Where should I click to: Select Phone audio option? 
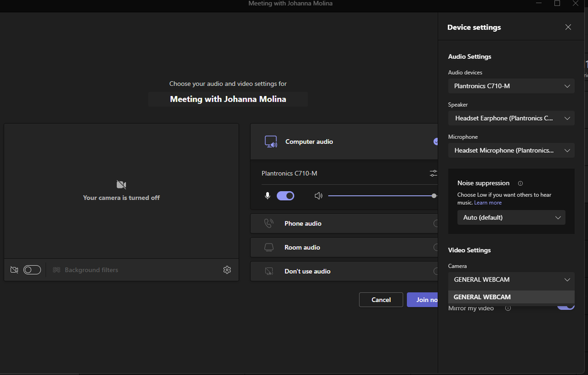pos(344,224)
